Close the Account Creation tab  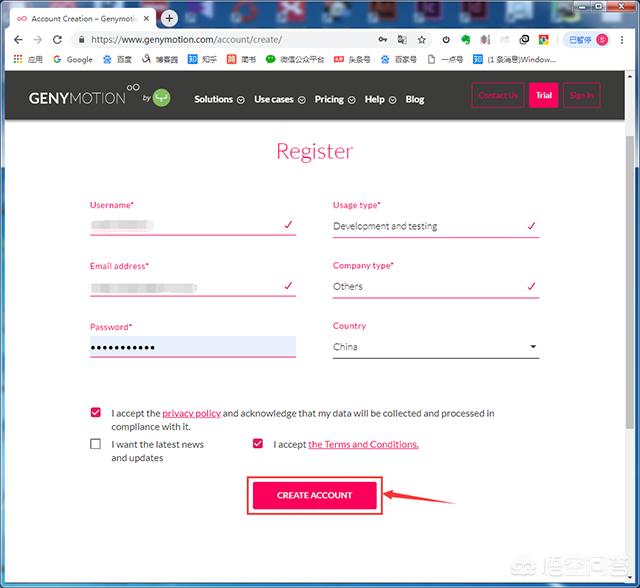click(x=146, y=18)
